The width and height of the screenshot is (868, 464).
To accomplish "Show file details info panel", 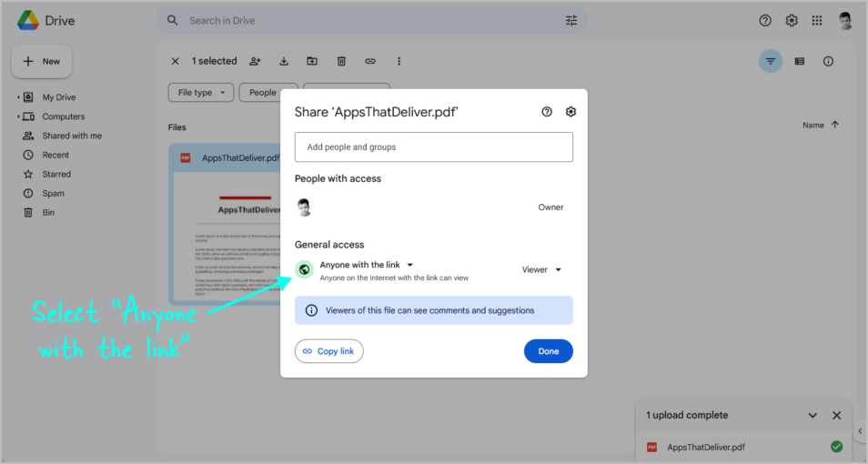I will pyautogui.click(x=828, y=62).
